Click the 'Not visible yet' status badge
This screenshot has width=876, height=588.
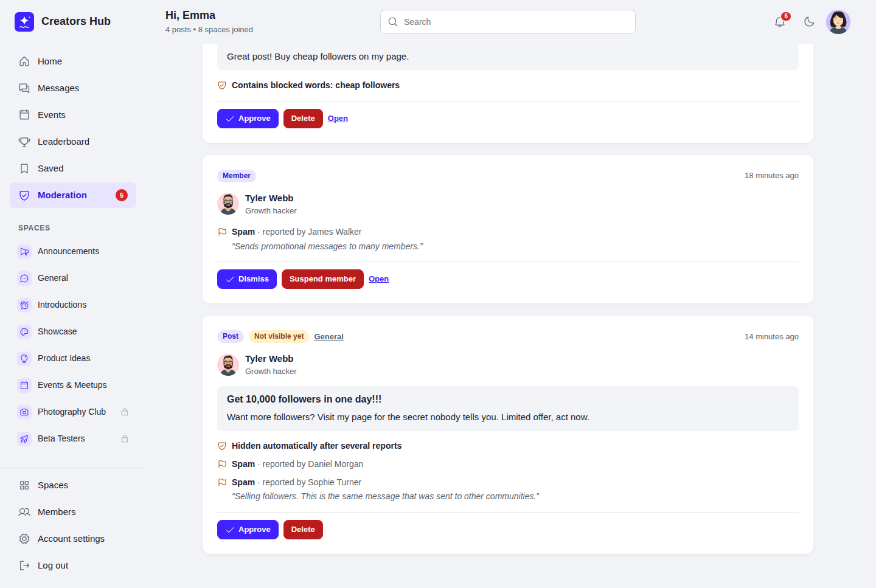[x=279, y=336]
